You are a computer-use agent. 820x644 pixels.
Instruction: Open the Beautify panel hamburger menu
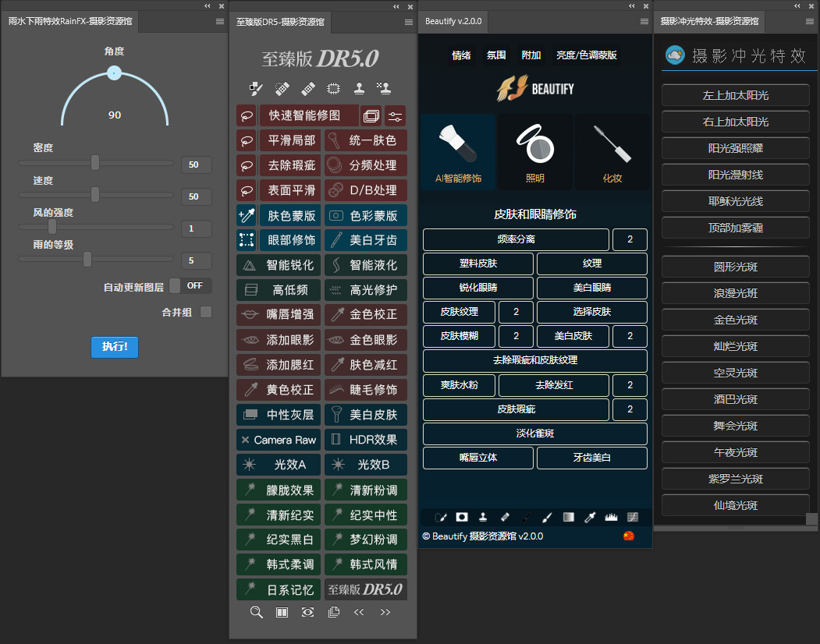(644, 22)
